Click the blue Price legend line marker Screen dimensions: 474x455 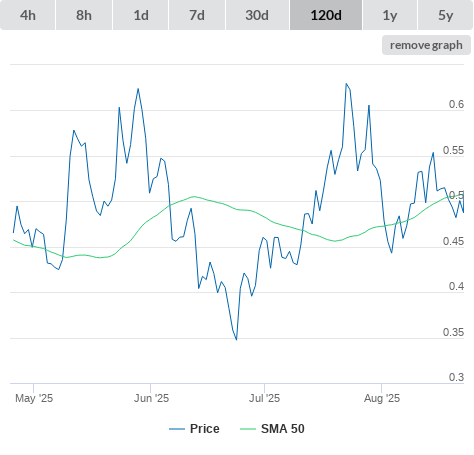(177, 429)
